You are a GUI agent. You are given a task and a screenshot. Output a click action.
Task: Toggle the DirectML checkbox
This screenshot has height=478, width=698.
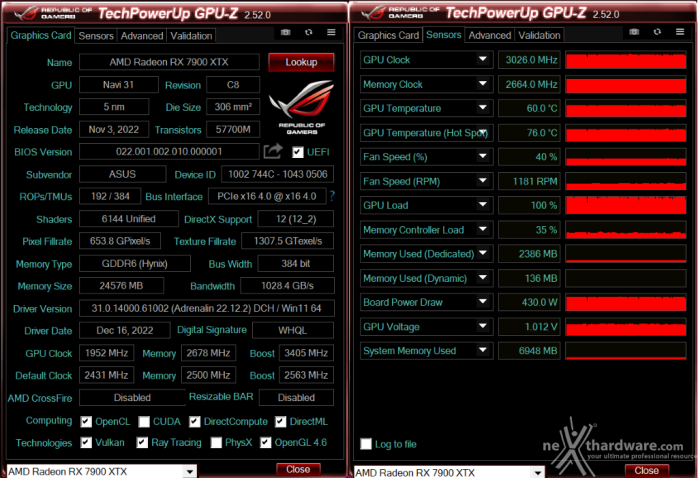point(280,421)
